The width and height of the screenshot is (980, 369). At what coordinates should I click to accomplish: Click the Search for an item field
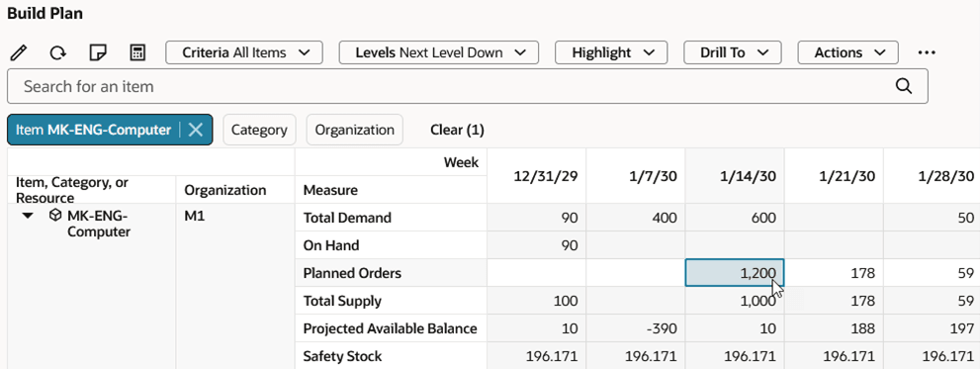468,86
